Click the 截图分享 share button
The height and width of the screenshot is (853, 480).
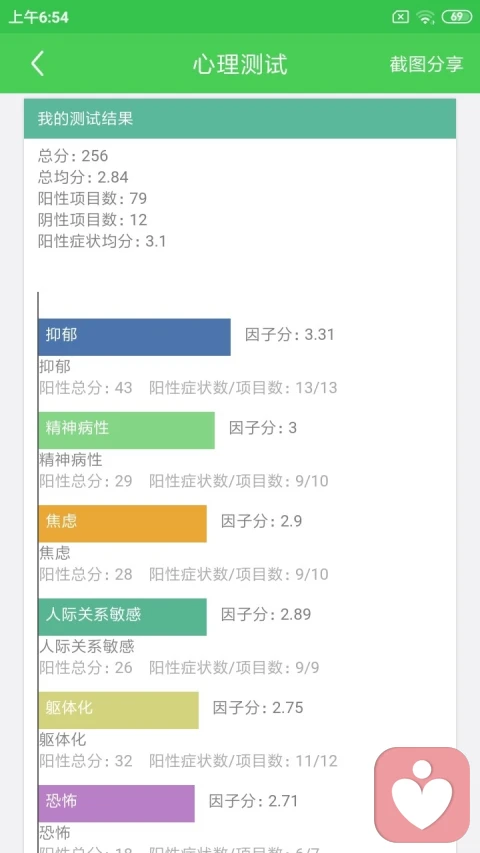click(x=426, y=64)
